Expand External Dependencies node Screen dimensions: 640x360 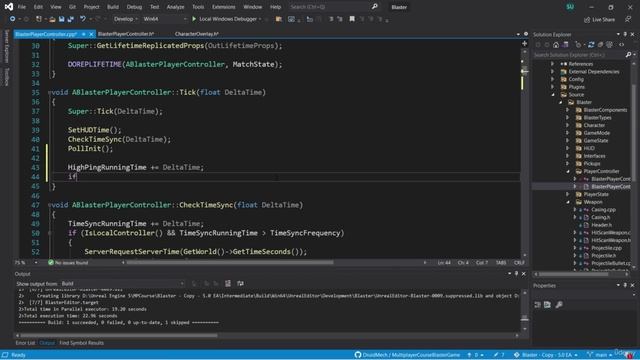point(552,71)
